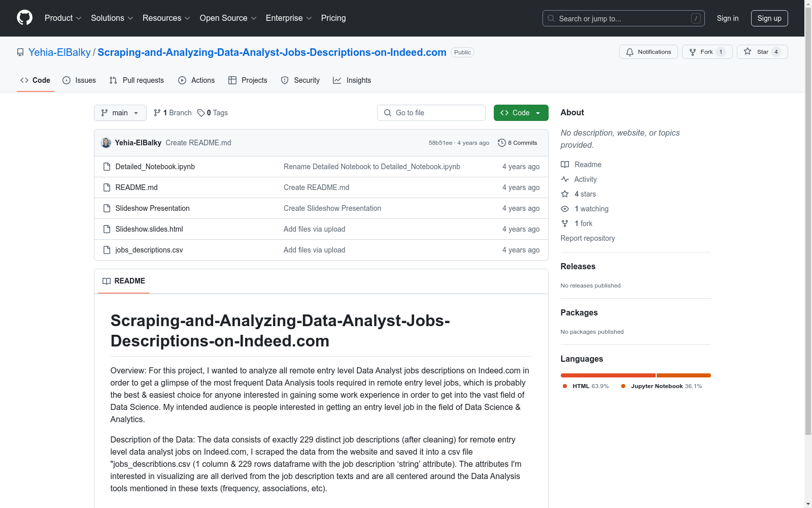Expand the Enterprise menu
The width and height of the screenshot is (812, 508).
click(289, 18)
